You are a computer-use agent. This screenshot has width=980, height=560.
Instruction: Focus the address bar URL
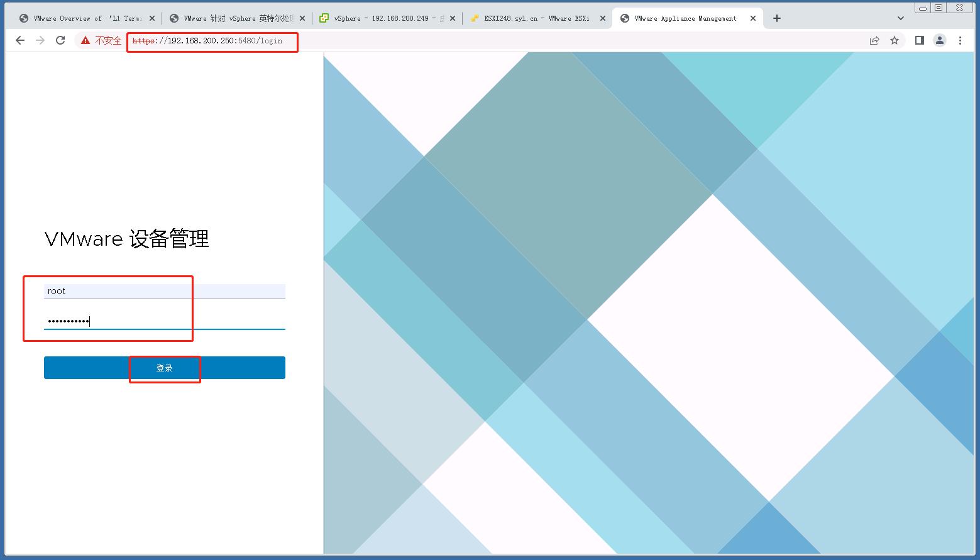(207, 40)
